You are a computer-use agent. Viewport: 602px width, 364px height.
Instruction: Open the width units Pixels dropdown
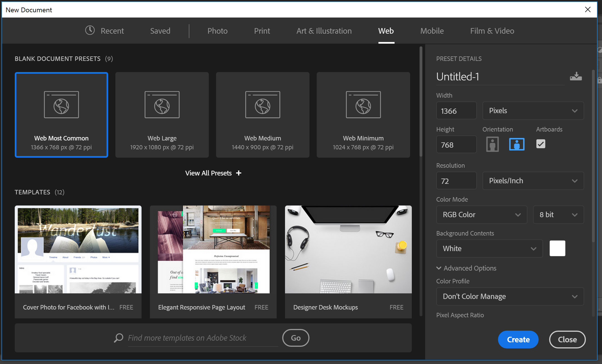[533, 111]
